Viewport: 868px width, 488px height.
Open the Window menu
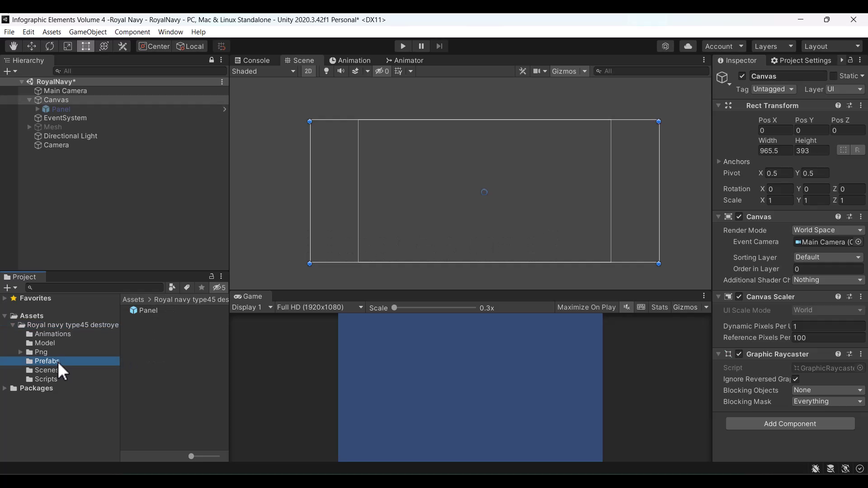(x=170, y=32)
